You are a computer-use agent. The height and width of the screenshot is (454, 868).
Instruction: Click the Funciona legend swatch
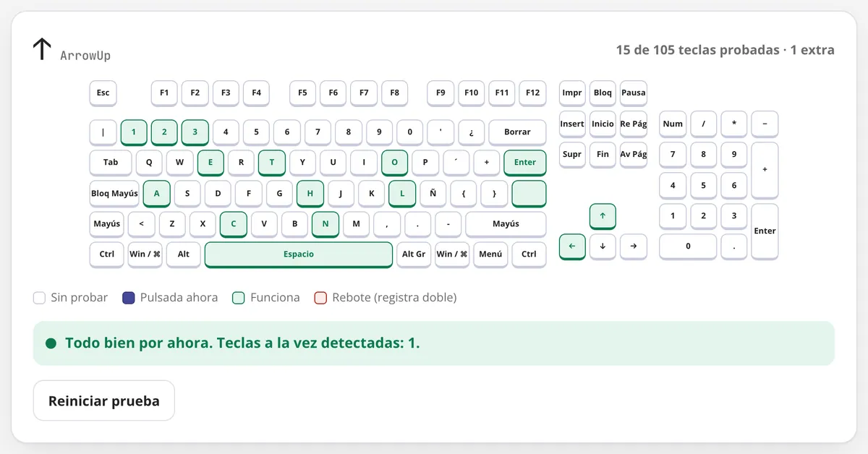[239, 298]
